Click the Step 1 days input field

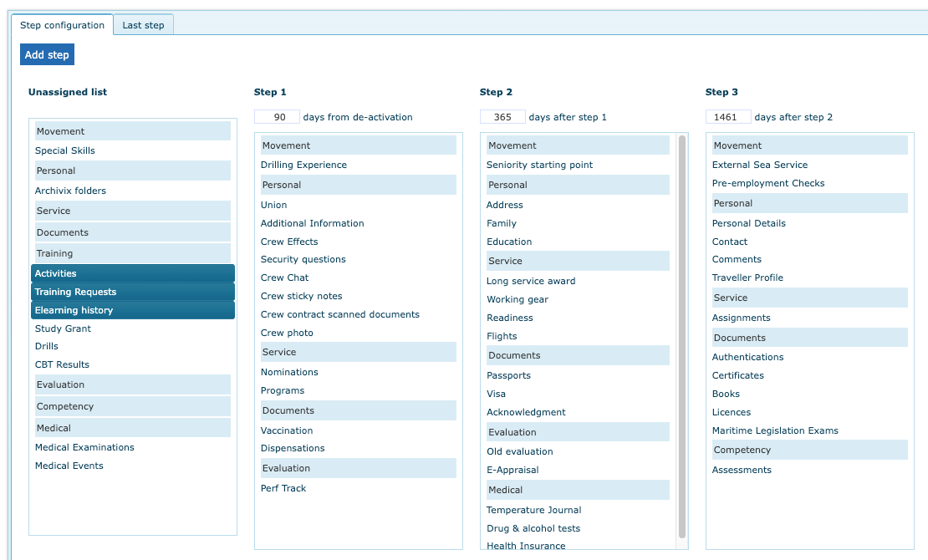277,117
